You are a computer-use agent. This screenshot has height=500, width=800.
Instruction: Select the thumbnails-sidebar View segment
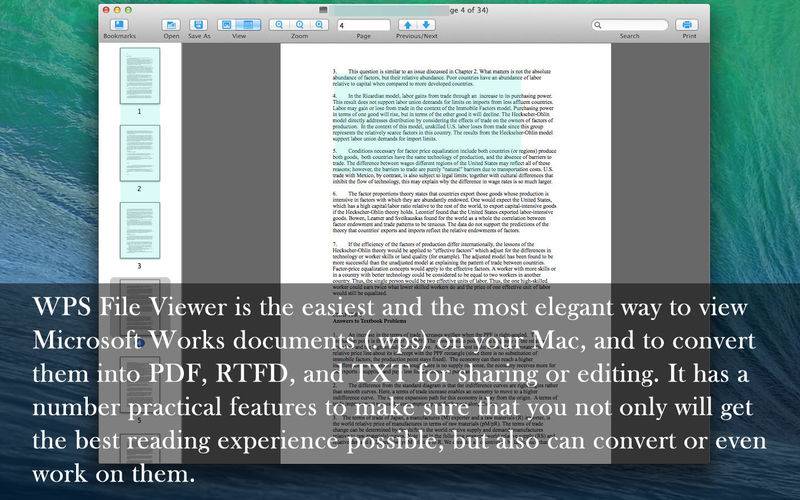point(249,24)
